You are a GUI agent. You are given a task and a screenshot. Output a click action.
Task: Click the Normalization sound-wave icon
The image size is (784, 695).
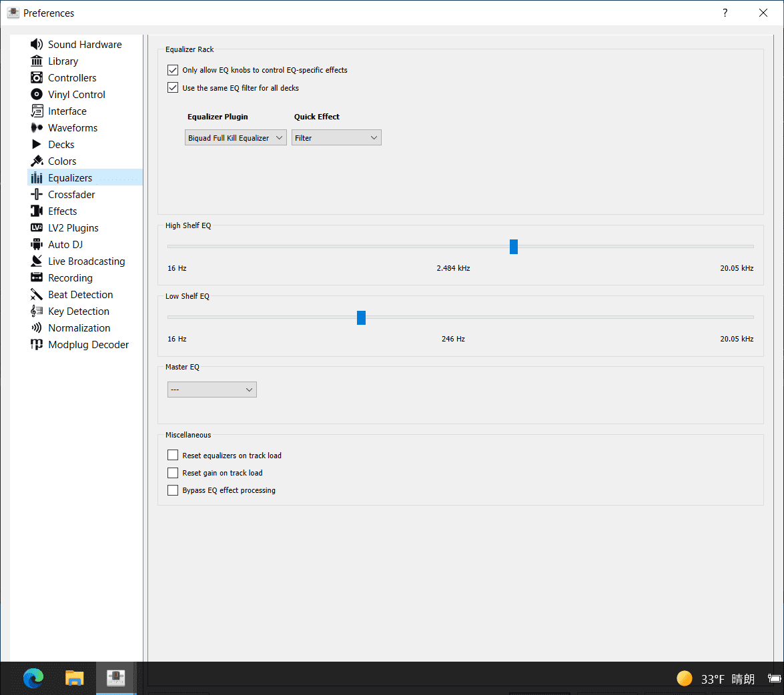37,327
